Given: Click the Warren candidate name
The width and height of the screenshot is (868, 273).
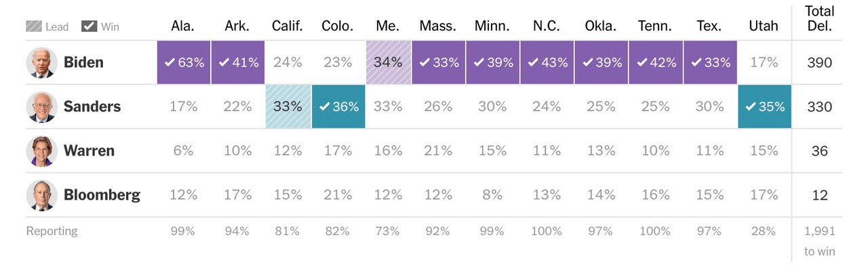Looking at the screenshot, I should 89,151.
